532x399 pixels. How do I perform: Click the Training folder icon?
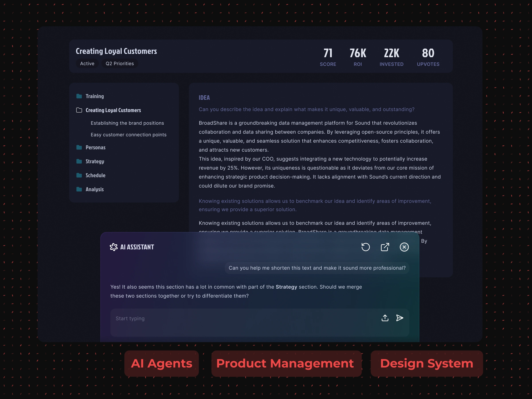(79, 96)
